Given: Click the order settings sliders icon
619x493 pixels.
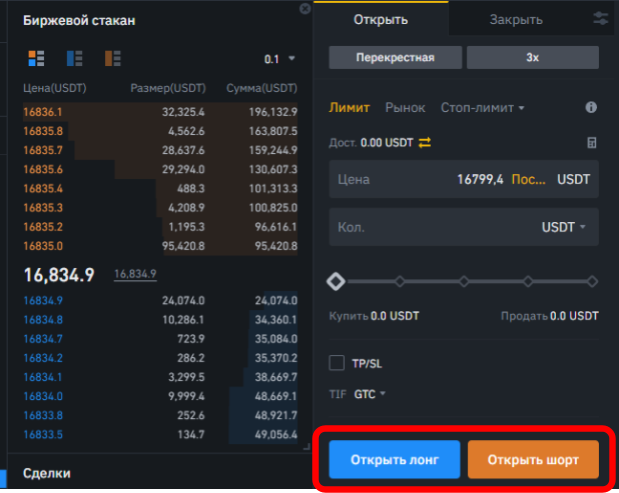Looking at the screenshot, I should tap(600, 19).
